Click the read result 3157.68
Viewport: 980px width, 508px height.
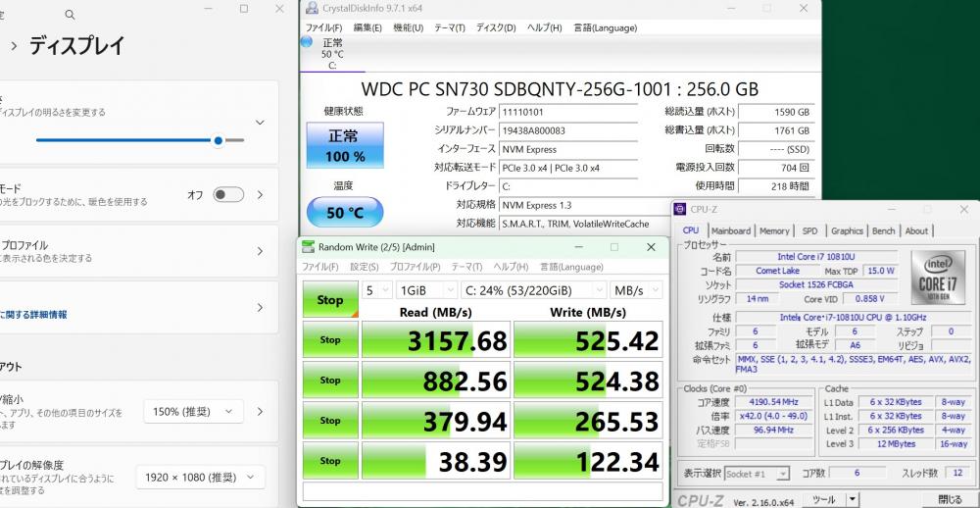(436, 339)
